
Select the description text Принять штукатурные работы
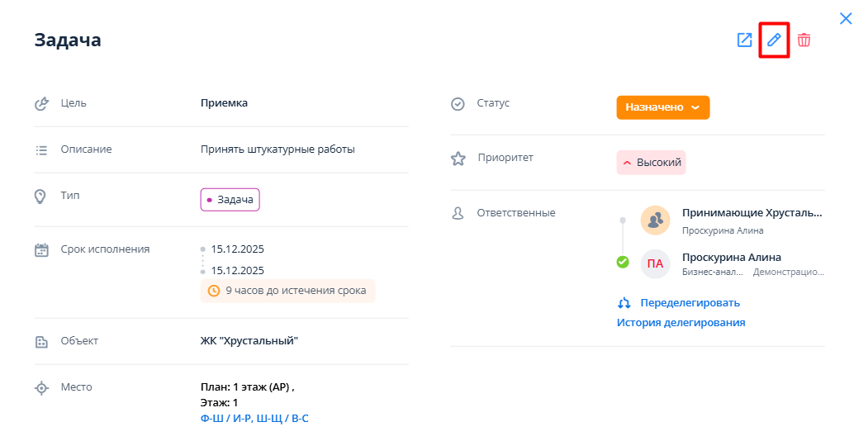(277, 149)
